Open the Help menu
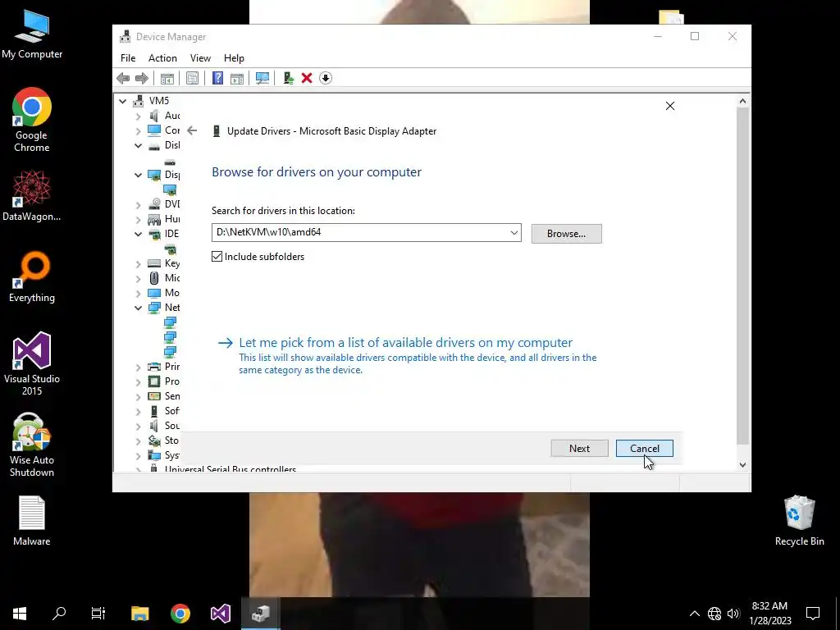Viewport: 840px width, 630px height. point(234,58)
